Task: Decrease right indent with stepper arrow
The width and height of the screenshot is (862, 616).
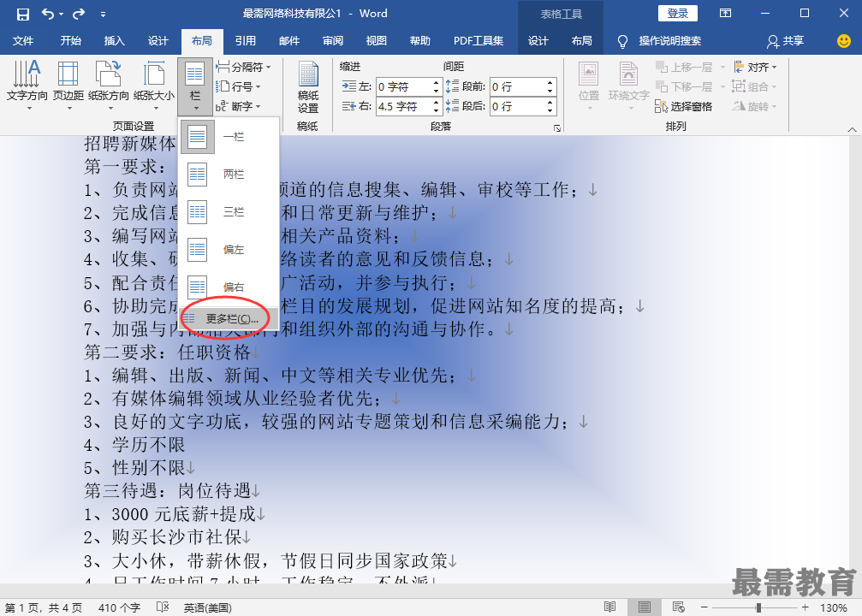Action: click(436, 110)
